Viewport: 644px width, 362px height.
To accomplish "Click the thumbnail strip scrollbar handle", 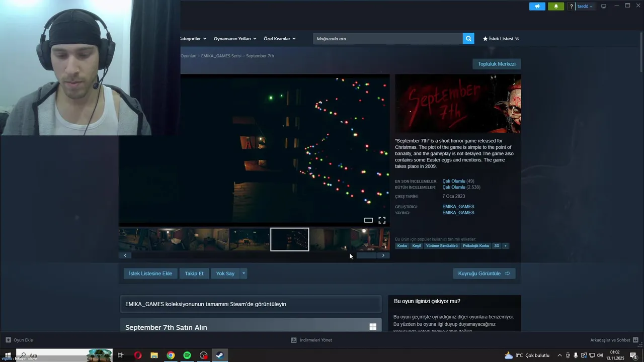I will point(366,255).
